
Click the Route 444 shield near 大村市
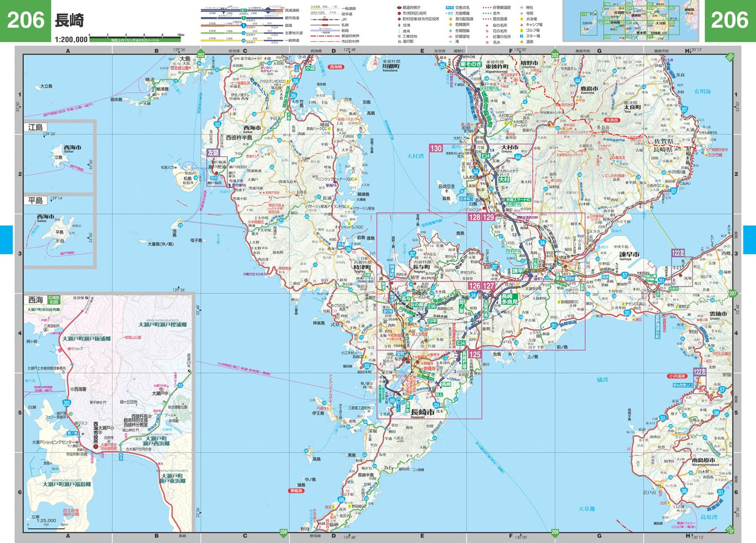pyautogui.click(x=517, y=156)
